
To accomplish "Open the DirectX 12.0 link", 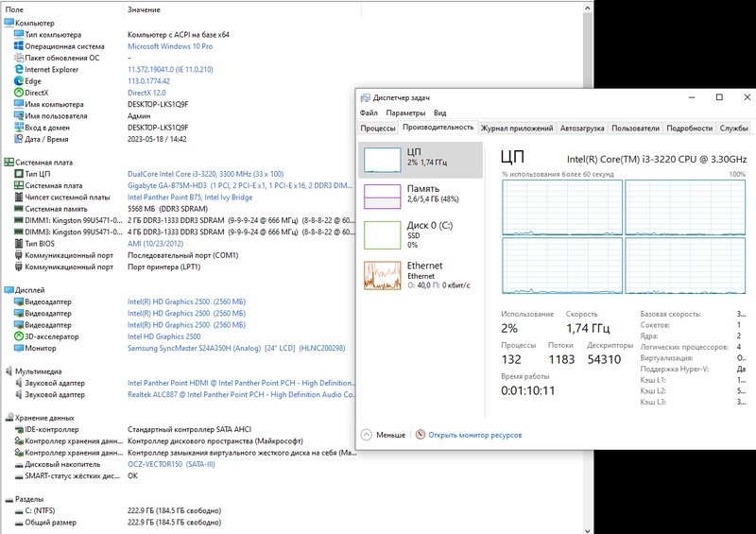I will point(146,93).
